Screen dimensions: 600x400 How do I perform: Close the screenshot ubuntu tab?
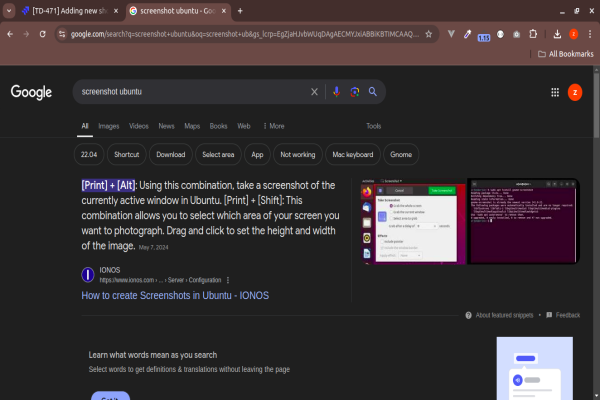(224, 11)
